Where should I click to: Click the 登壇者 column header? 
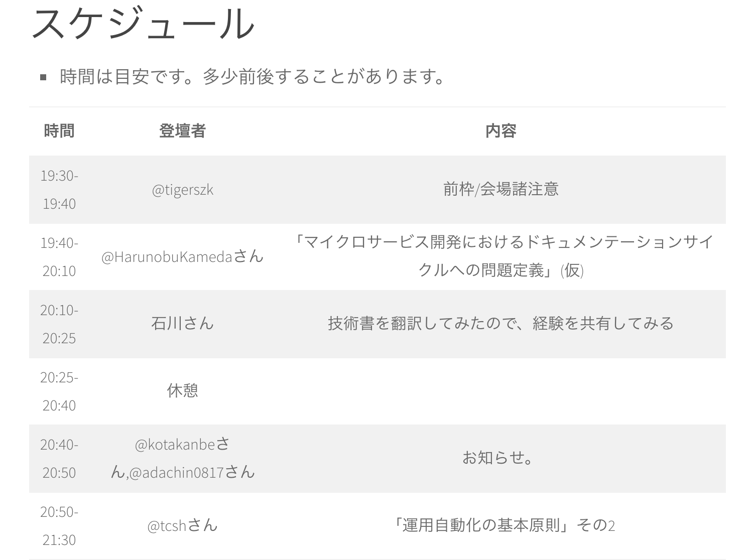(182, 131)
